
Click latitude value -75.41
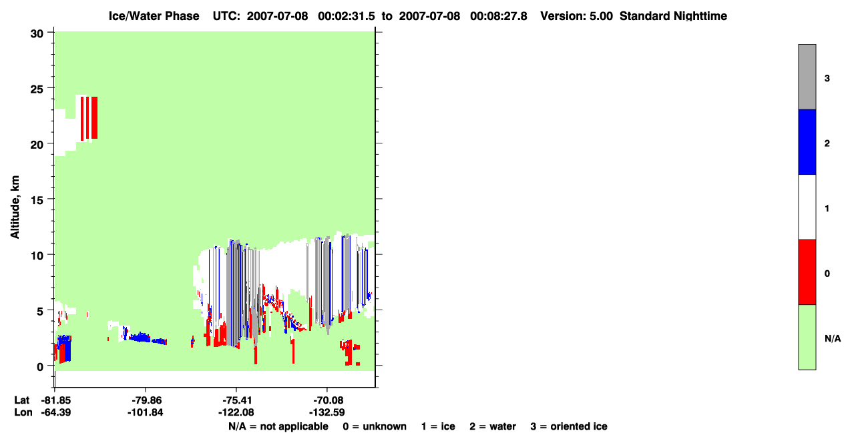pos(236,400)
